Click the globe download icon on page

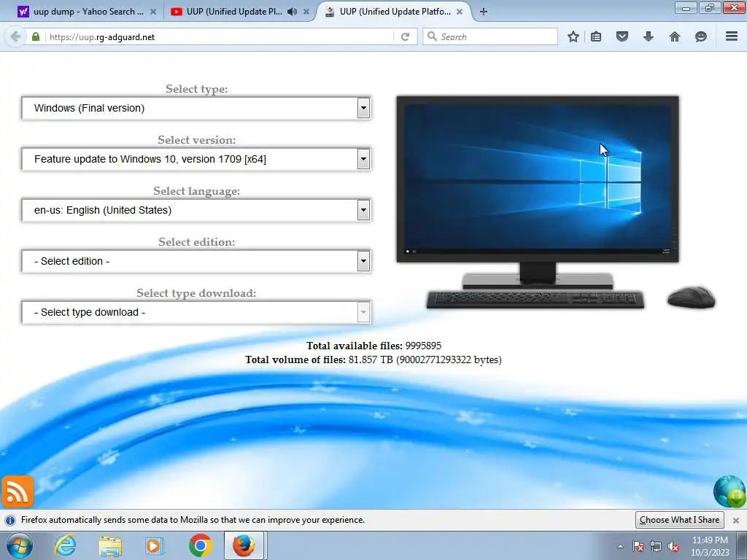click(729, 492)
